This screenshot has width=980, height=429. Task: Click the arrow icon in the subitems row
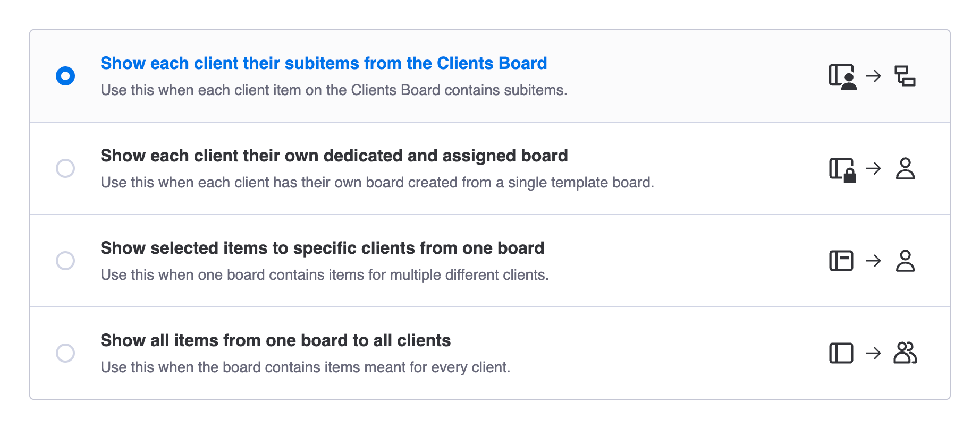(x=873, y=76)
